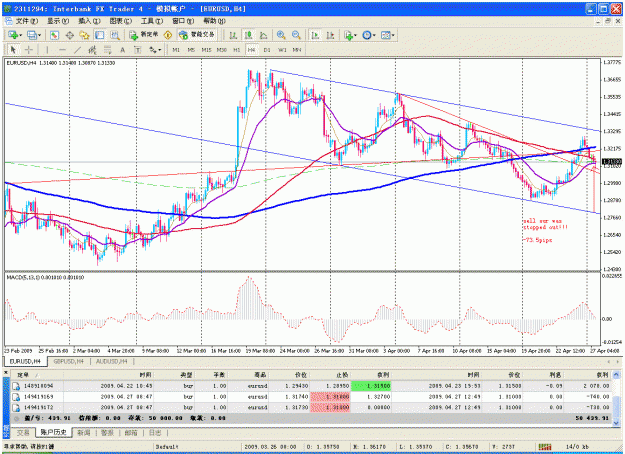Open the File menu (文件)
The width and height of the screenshot is (625, 454).
click(x=26, y=21)
